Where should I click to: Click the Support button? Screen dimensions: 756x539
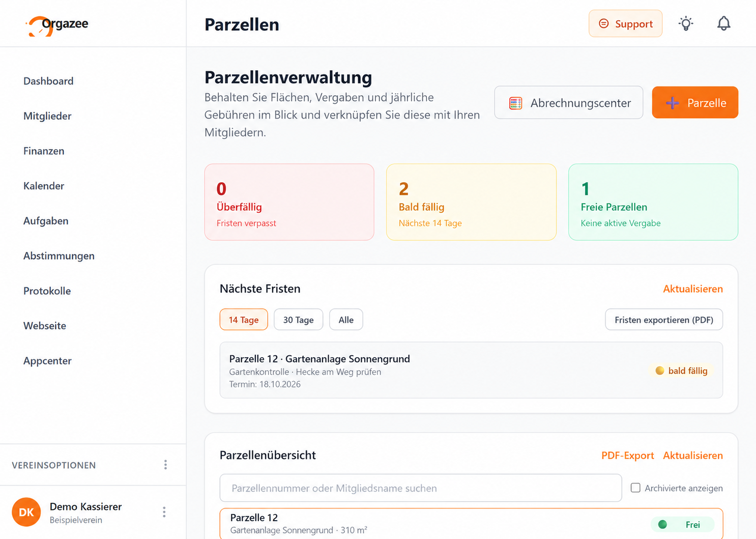click(625, 23)
